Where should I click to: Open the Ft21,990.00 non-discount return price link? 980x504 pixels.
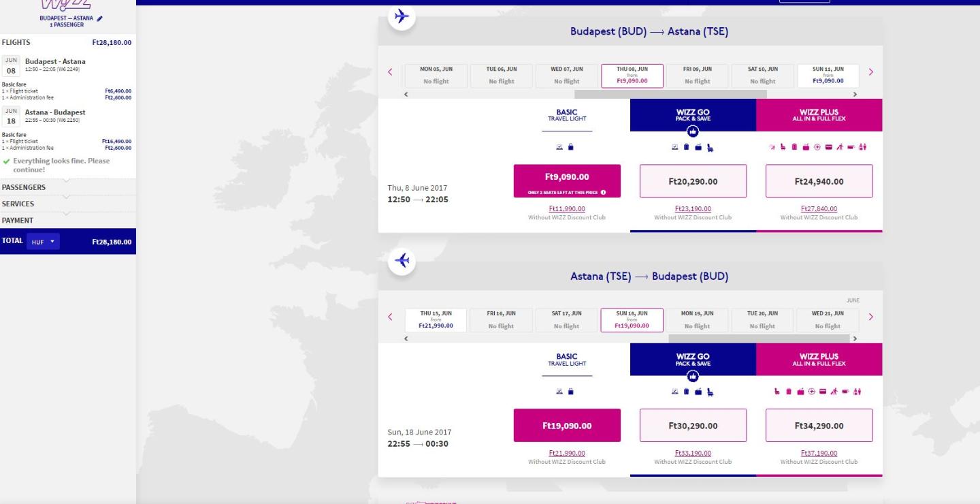tap(567, 453)
